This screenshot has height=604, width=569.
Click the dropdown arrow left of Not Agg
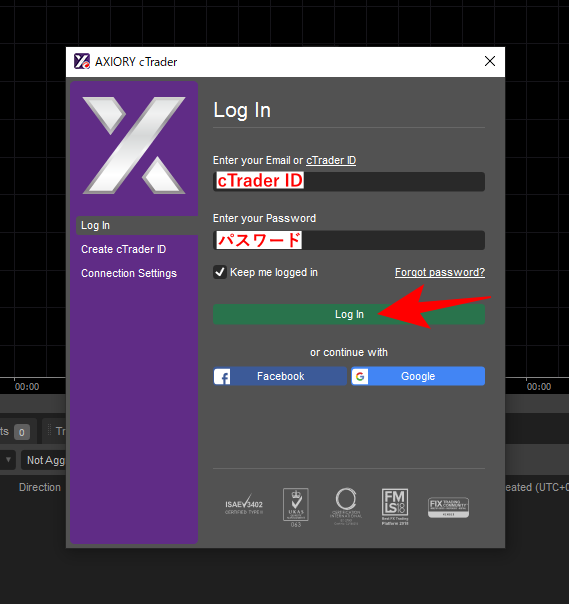8,460
